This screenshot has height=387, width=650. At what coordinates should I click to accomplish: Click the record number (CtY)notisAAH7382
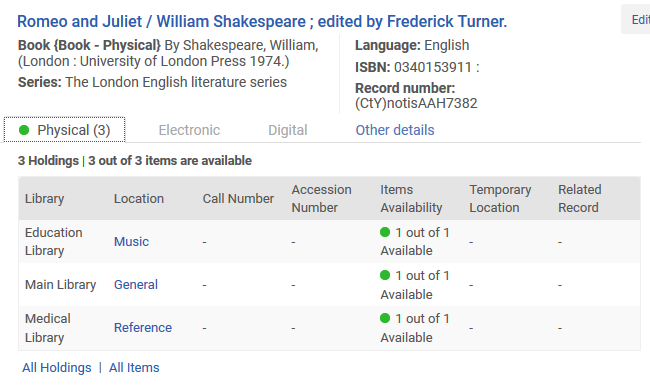416,103
